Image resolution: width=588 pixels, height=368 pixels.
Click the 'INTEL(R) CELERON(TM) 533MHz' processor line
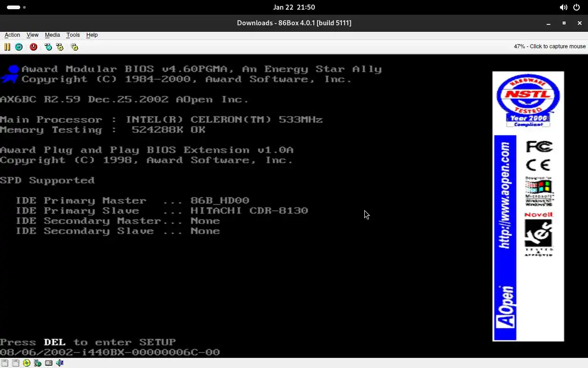[161, 120]
